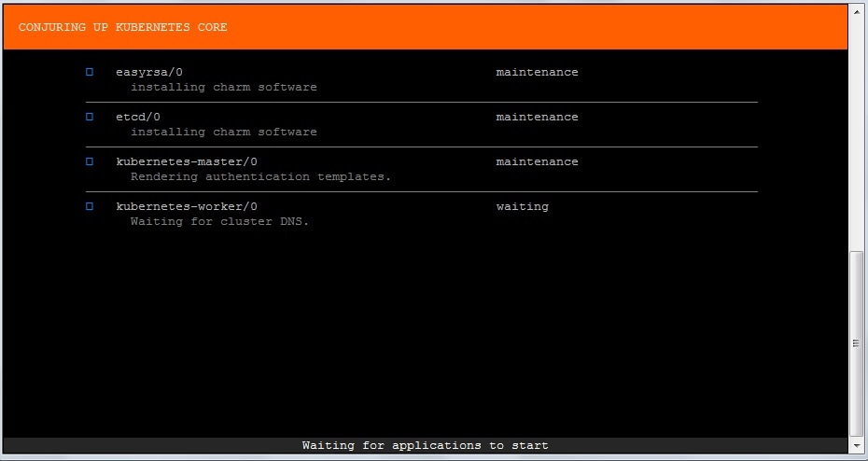Click the maintenance status of etcd/0
The image size is (868, 461).
(x=537, y=117)
